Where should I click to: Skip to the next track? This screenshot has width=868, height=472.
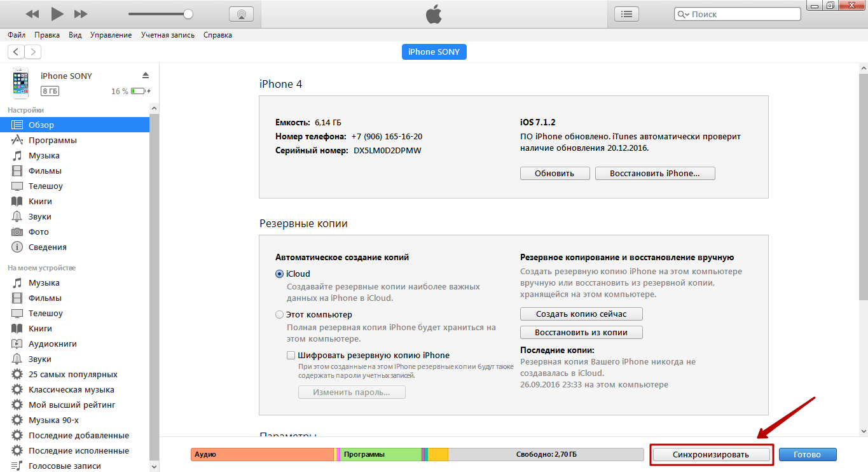click(81, 13)
